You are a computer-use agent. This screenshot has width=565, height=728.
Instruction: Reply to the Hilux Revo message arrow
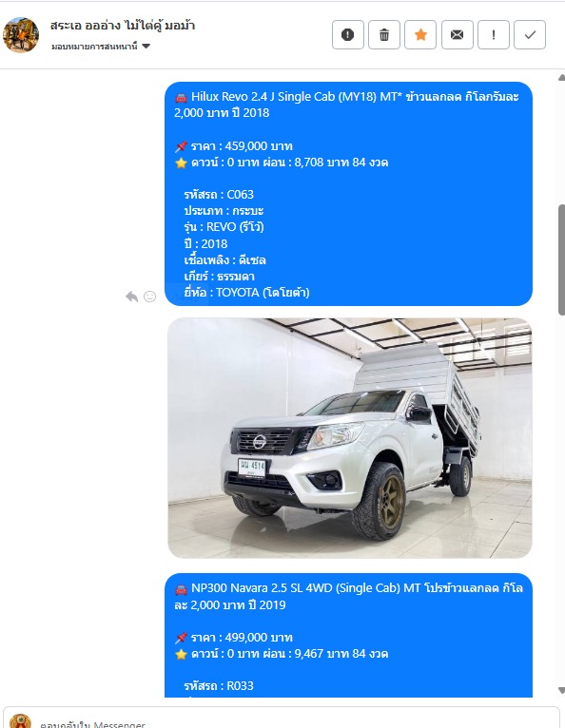pos(132,297)
